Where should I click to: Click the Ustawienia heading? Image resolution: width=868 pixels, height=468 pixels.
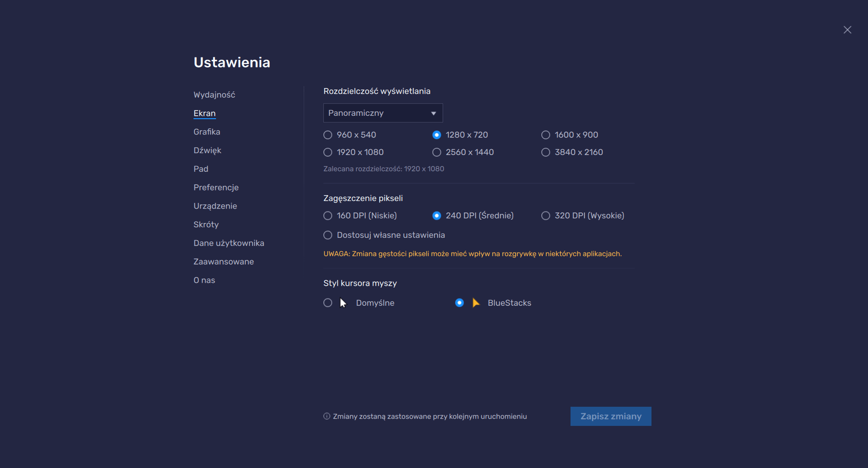232,63
